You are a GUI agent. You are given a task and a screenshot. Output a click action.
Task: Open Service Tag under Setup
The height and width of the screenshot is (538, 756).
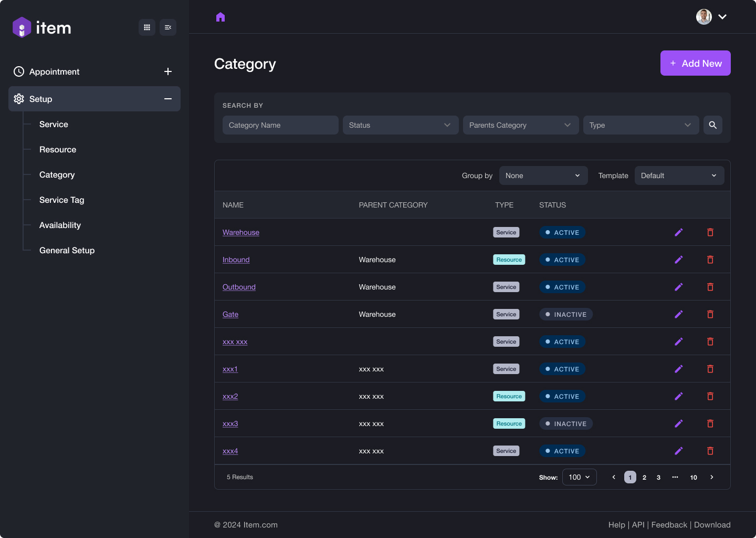62,200
